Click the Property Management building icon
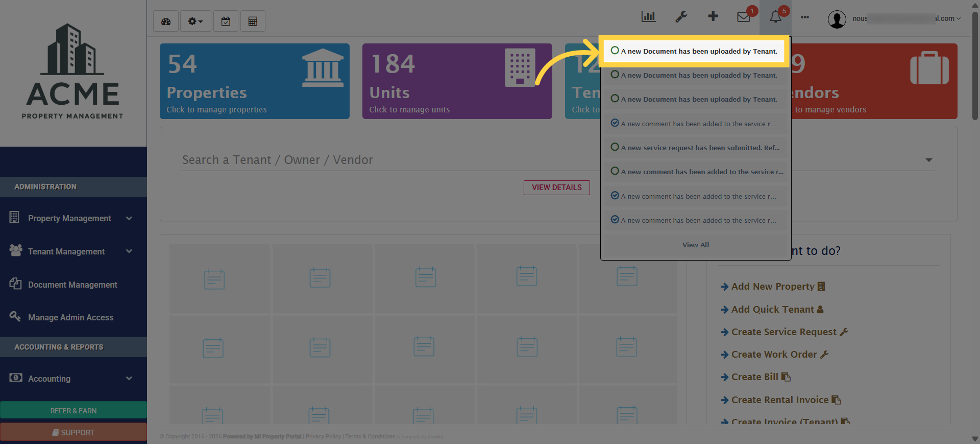This screenshot has height=444, width=980. point(14,217)
